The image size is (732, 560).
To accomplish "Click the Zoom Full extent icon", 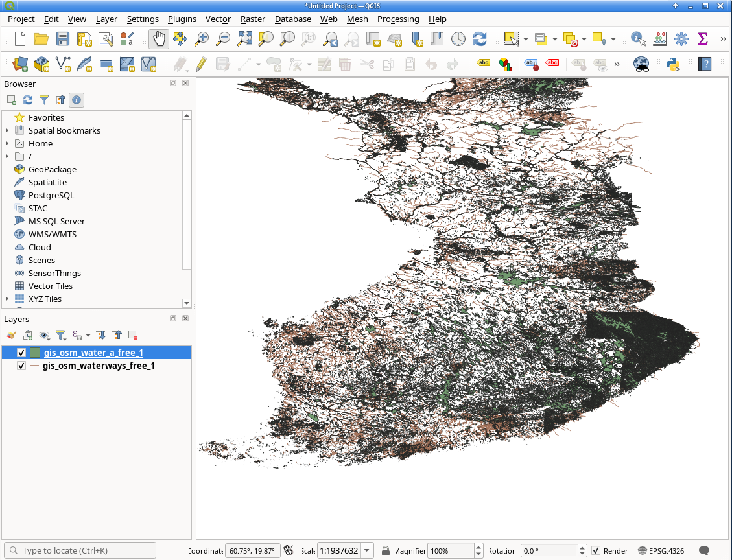I will [x=244, y=39].
